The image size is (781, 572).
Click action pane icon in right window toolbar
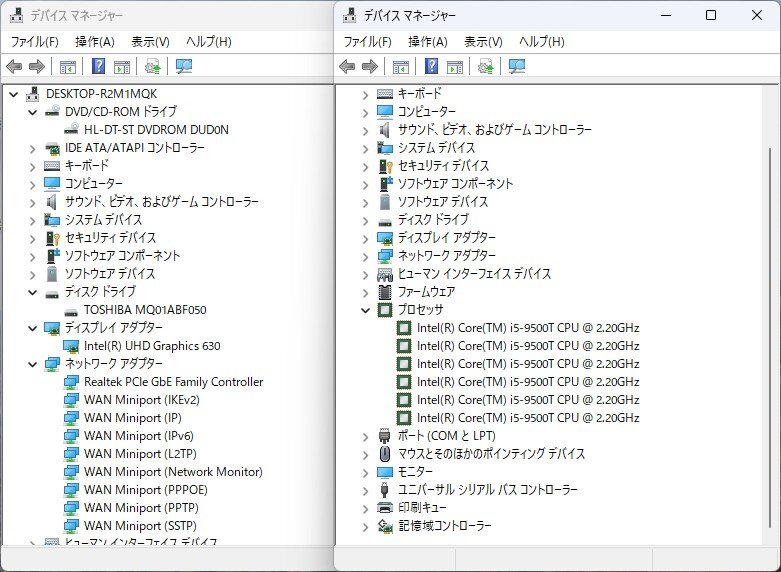pos(455,66)
